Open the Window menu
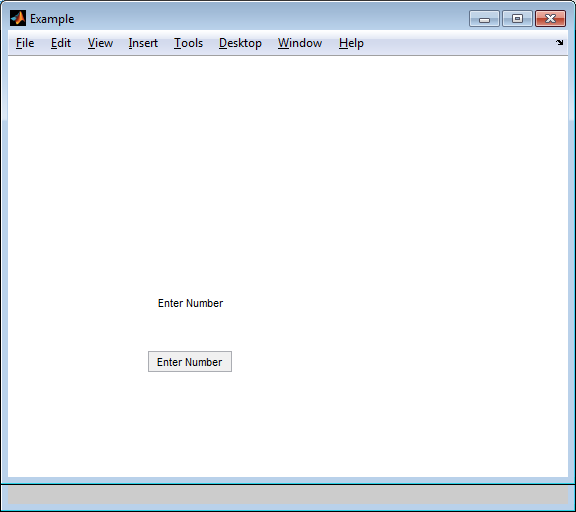Screen dimensions: 576x512 coord(300,43)
